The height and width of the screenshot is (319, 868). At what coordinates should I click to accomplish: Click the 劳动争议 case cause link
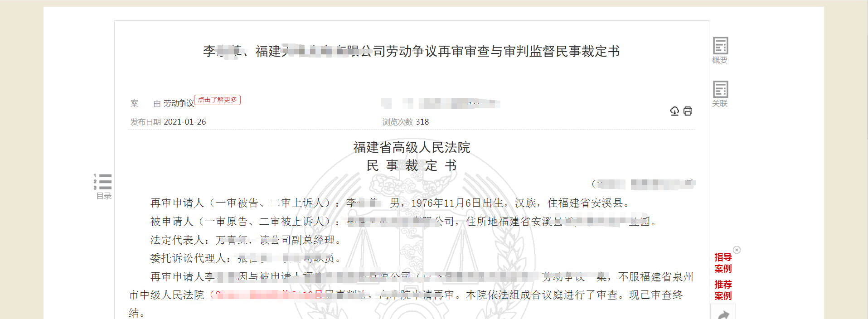[x=179, y=103]
